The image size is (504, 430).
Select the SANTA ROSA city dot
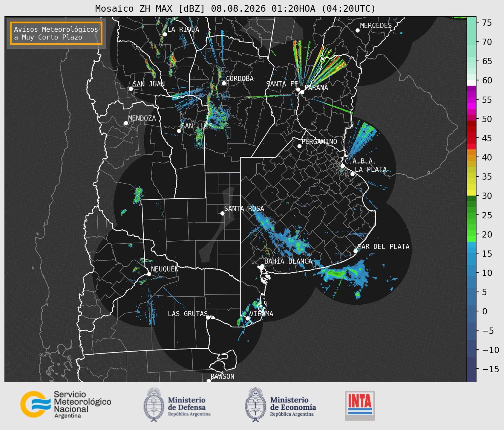[222, 213]
